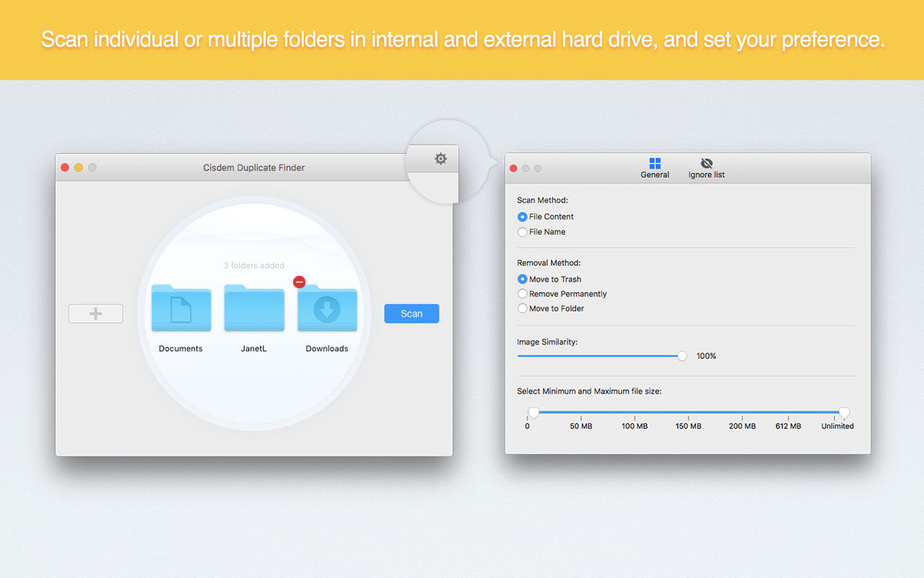Click the maximum file size slider handle
Screen dimensions: 924x578
tap(844, 413)
